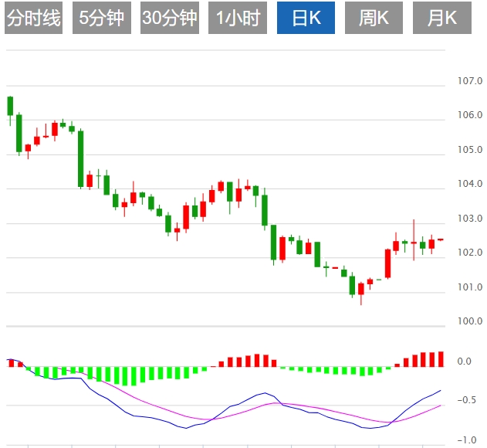
Task: Click the magenta signal line at its right end
Action: point(440,406)
